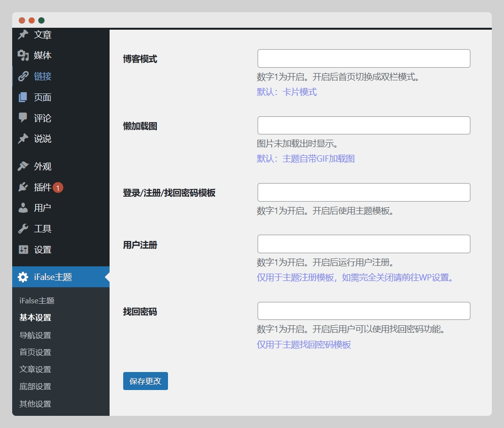Click the pushpin icon beside 文章
The height and width of the screenshot is (428, 504).
pyautogui.click(x=23, y=35)
